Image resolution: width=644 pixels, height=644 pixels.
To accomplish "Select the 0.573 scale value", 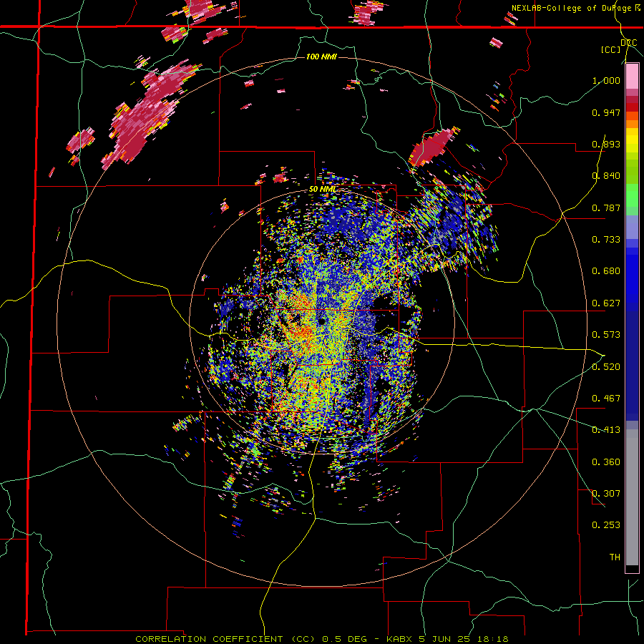I will click(606, 335).
